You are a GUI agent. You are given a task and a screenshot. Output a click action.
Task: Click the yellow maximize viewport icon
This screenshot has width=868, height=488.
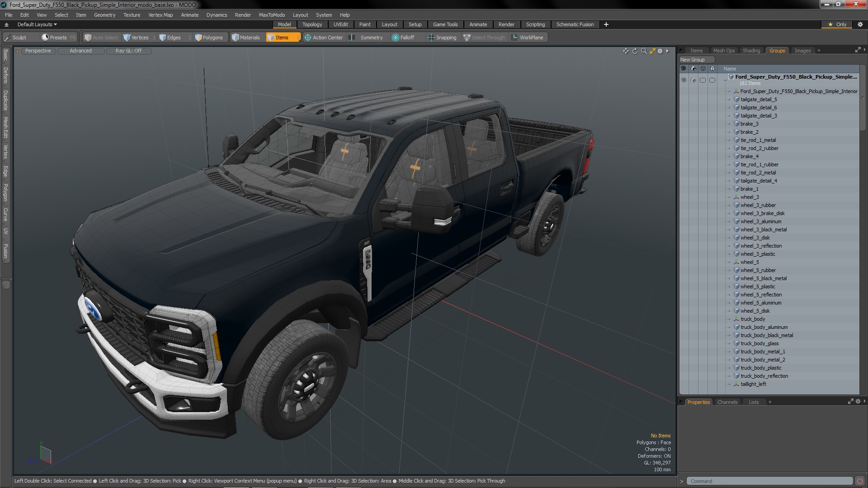tap(652, 51)
